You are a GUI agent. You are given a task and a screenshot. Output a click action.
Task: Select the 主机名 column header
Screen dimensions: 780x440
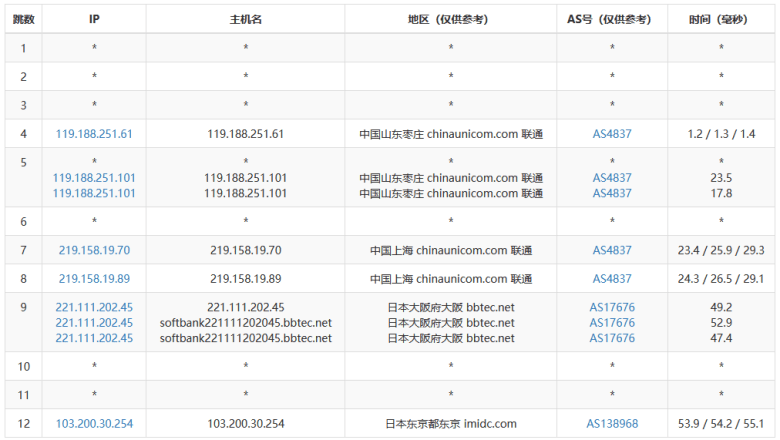(245, 19)
